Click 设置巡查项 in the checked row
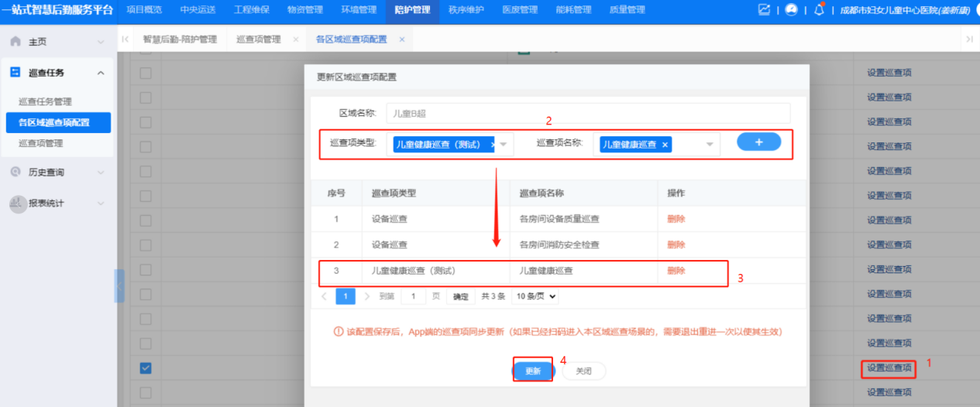Screen dimensions: 980x407 pos(889,368)
